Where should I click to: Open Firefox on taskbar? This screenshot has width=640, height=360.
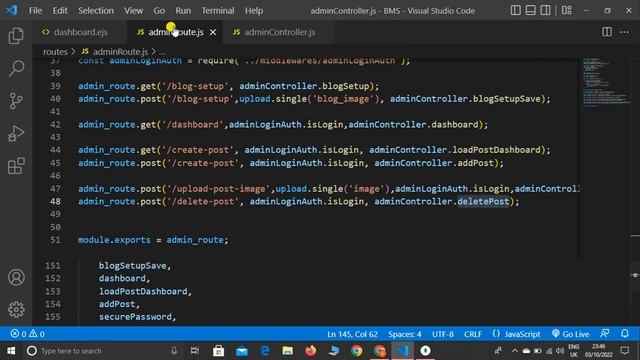pyautogui.click(x=311, y=351)
